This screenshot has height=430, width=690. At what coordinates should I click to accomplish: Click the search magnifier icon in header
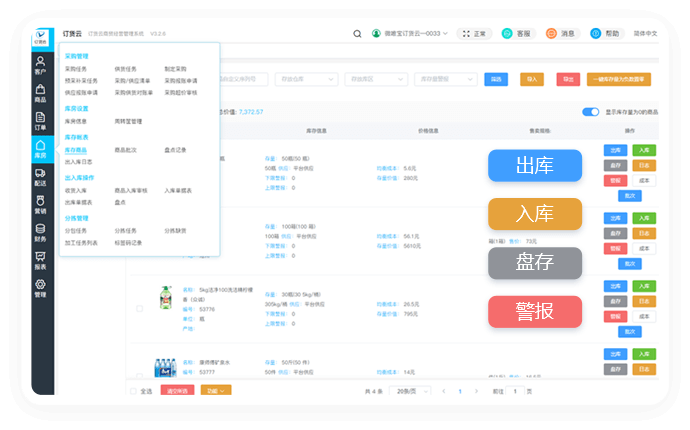tap(358, 33)
